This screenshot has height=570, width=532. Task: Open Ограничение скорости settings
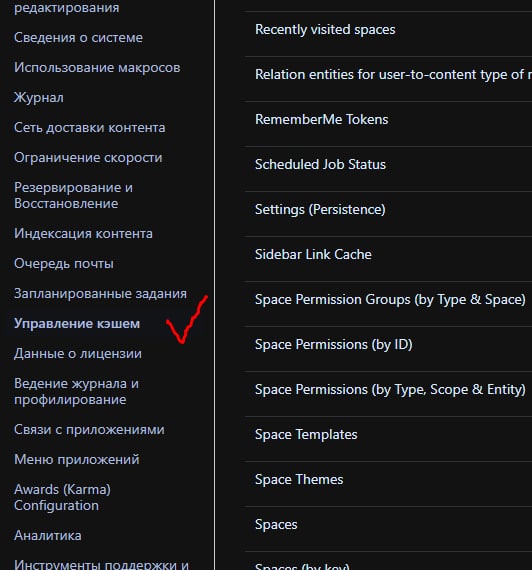88,158
